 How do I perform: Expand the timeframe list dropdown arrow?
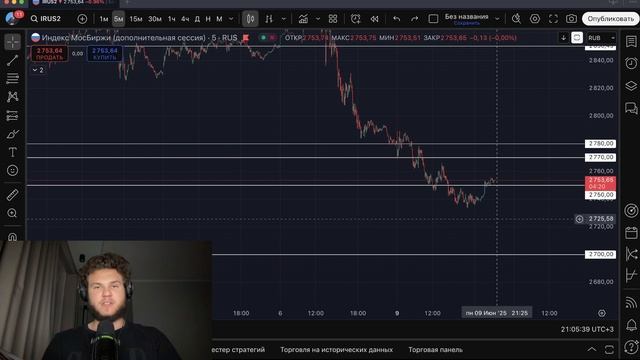point(231,19)
